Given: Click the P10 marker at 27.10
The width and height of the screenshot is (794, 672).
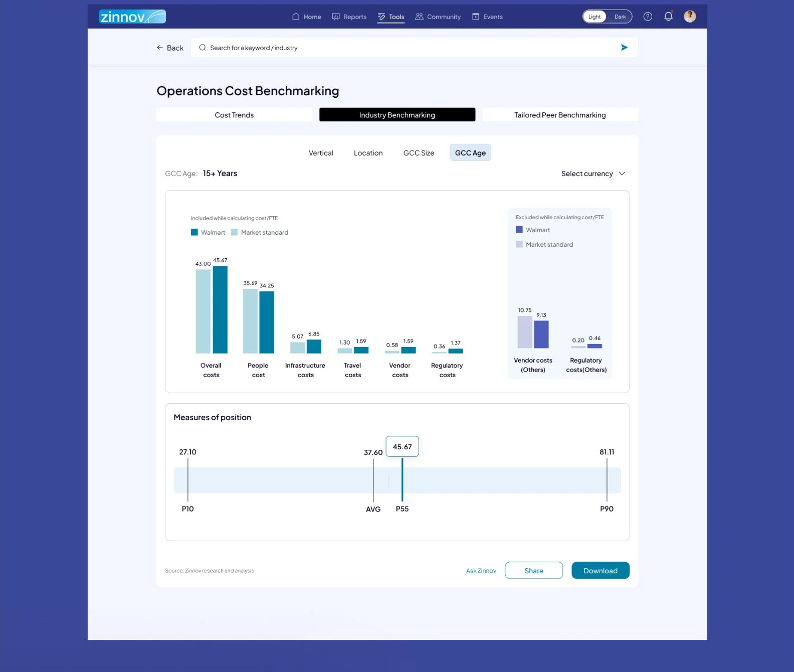Looking at the screenshot, I should tap(188, 480).
